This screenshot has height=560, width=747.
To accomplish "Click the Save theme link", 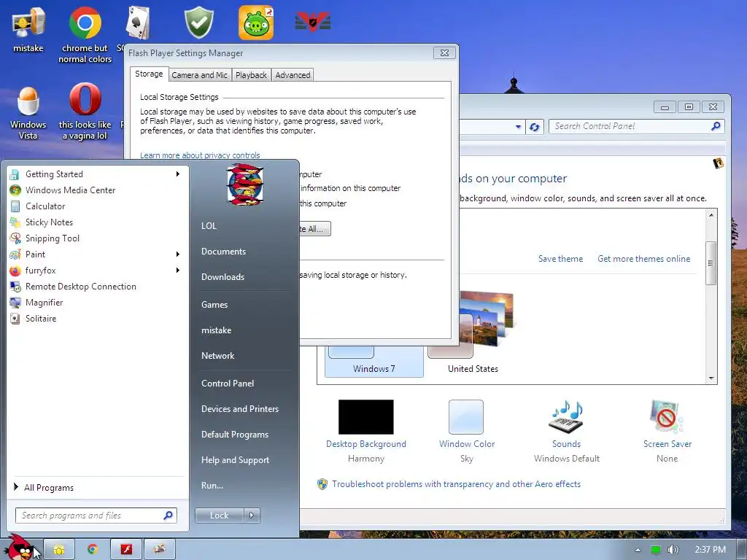I will 561,259.
